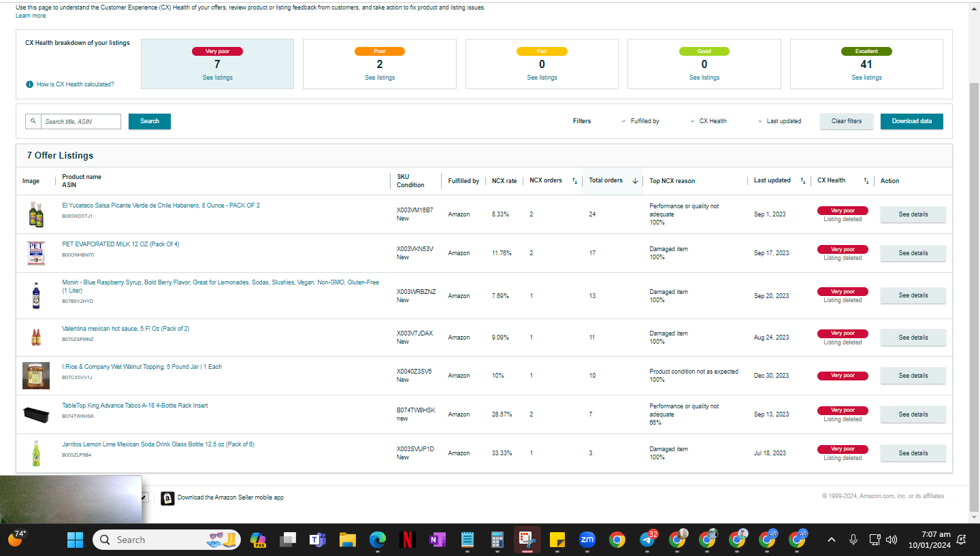Screen dimensions: 980x556
Task: Launch Microsoft Teams from the taskbar
Action: point(317,540)
